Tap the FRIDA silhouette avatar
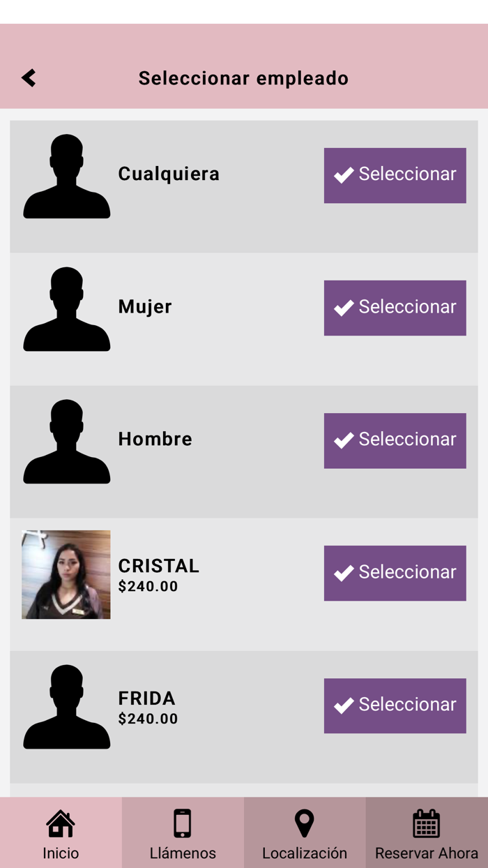488x868 pixels. coord(66,707)
